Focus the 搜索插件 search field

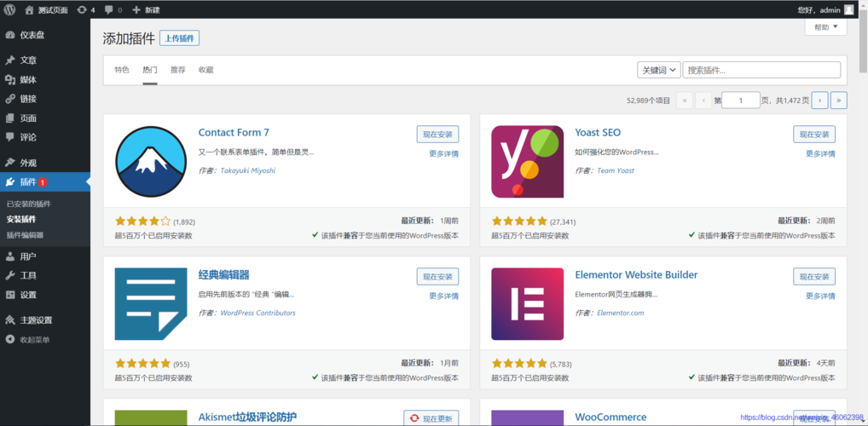point(761,70)
